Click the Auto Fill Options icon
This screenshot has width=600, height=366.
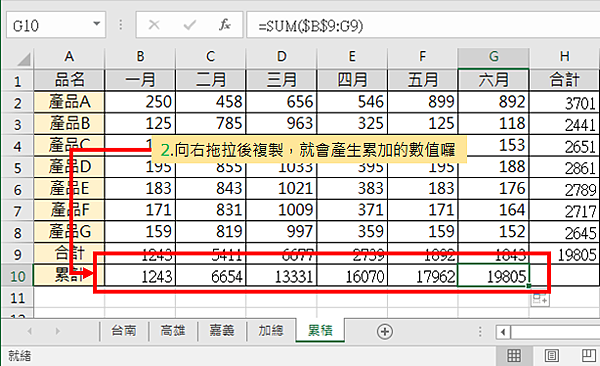540,299
